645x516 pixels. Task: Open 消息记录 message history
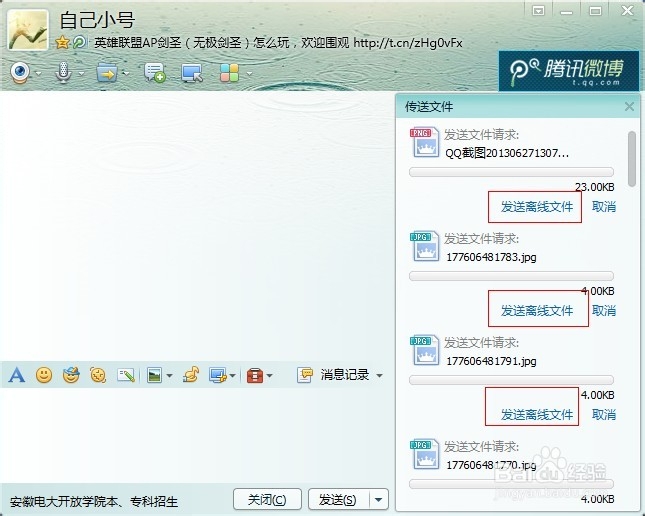(333, 375)
